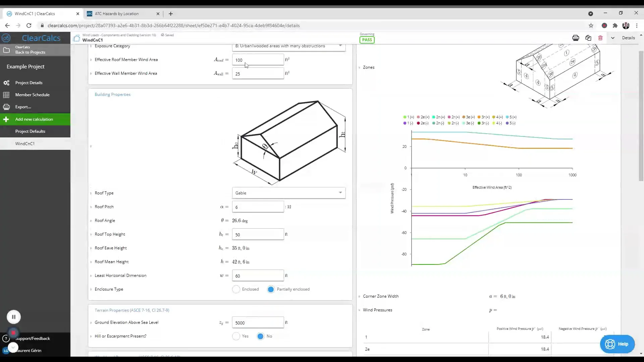Open Project Details with the gears icon

click(6, 83)
